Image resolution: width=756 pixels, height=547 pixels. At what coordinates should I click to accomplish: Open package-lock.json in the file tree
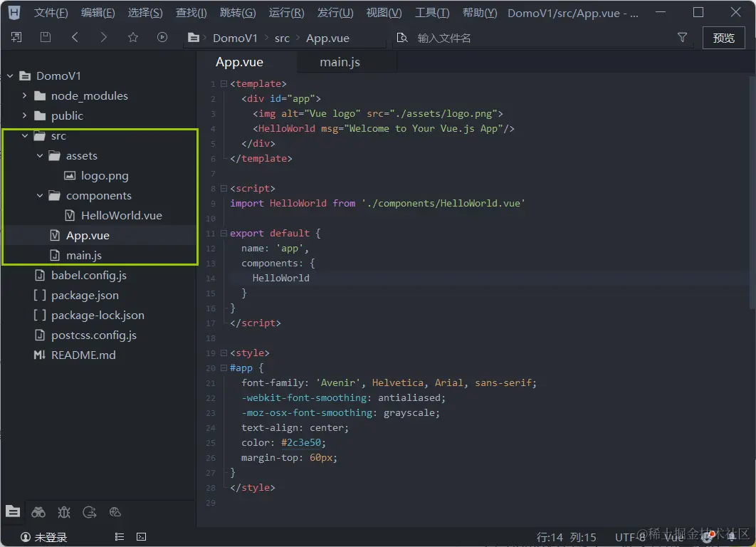[x=98, y=315]
